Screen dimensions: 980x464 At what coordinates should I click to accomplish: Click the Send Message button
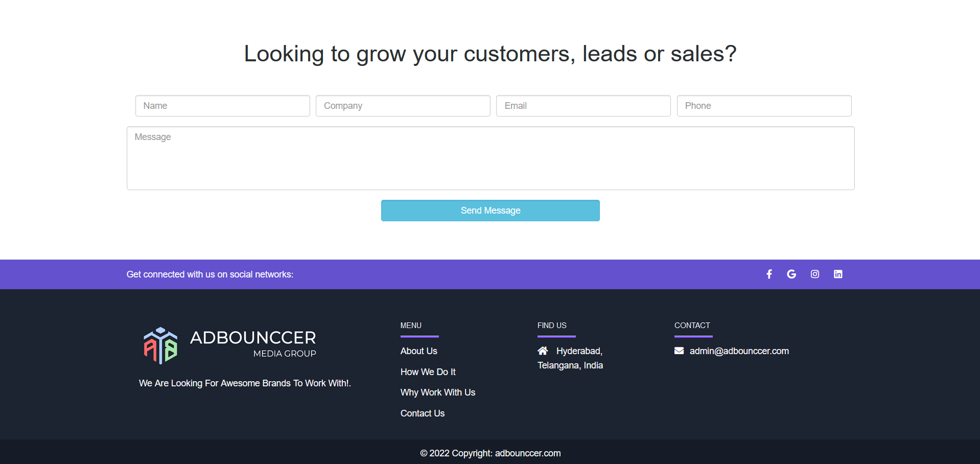490,210
